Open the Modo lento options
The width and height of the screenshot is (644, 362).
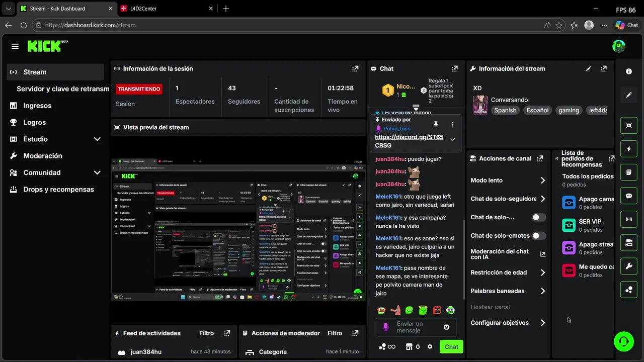[x=508, y=180]
